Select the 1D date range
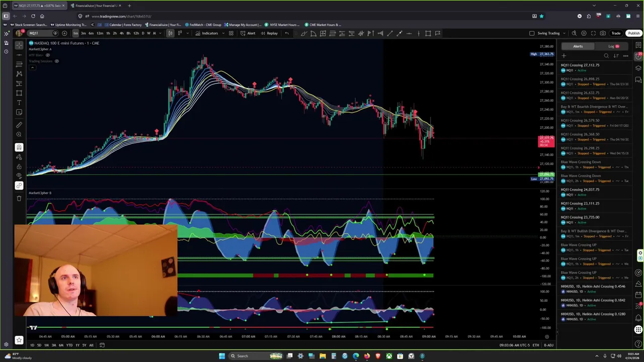Screen dimensions: 644x362 pos(32,345)
